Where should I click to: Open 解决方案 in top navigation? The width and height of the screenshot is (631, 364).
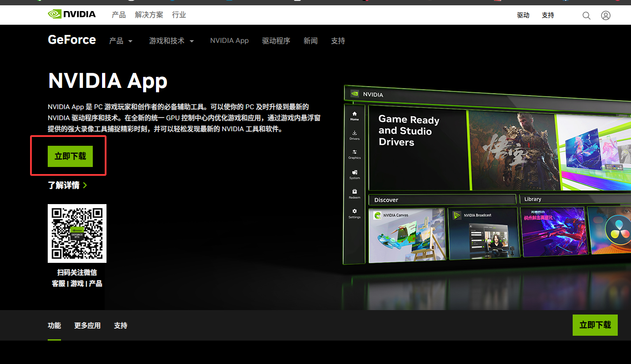pyautogui.click(x=149, y=15)
